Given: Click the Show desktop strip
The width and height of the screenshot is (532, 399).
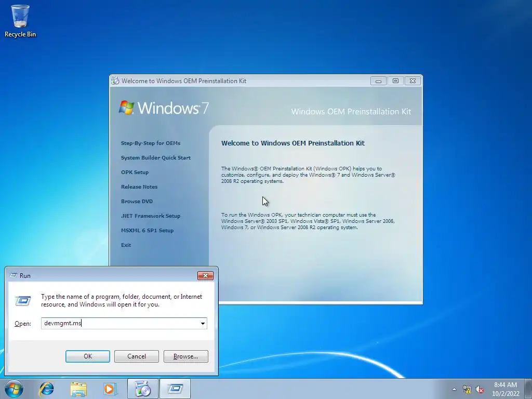Looking at the screenshot, I should tap(528, 389).
